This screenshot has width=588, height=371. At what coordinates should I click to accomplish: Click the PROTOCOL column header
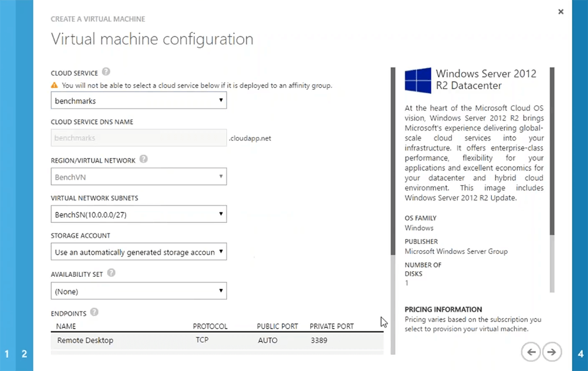tap(210, 326)
